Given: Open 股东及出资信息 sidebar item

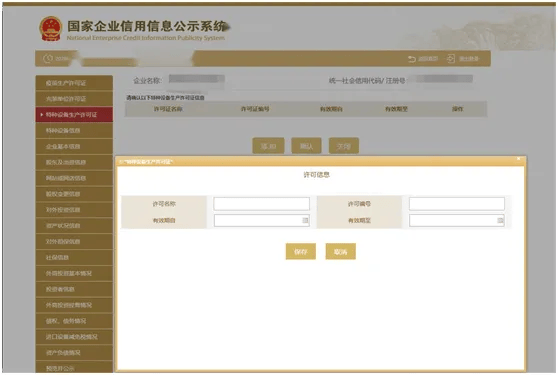Looking at the screenshot, I should pyautogui.click(x=74, y=162).
